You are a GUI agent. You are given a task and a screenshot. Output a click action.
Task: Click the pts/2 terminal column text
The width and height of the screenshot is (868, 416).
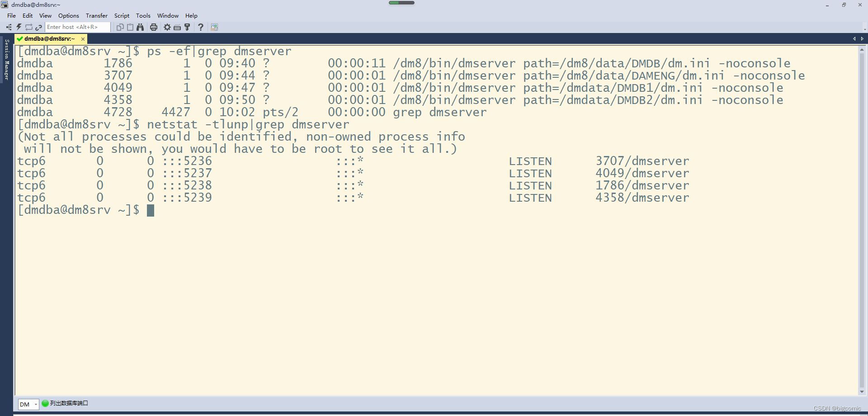click(x=281, y=112)
